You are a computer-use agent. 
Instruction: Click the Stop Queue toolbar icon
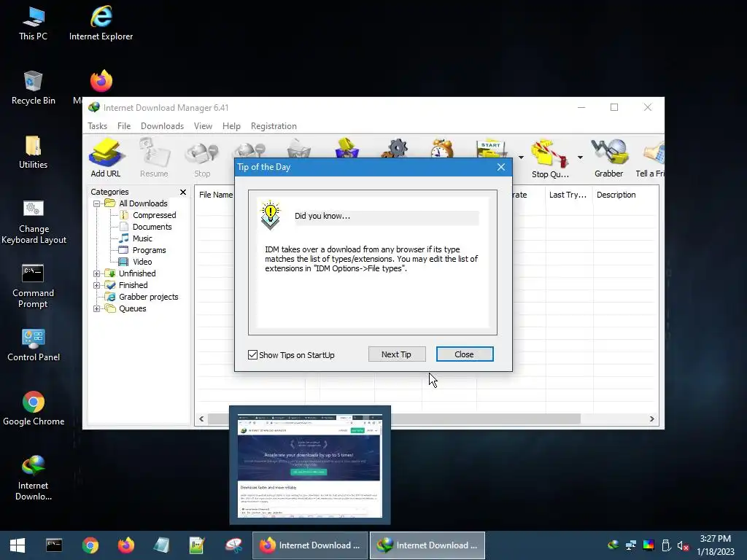(x=550, y=158)
